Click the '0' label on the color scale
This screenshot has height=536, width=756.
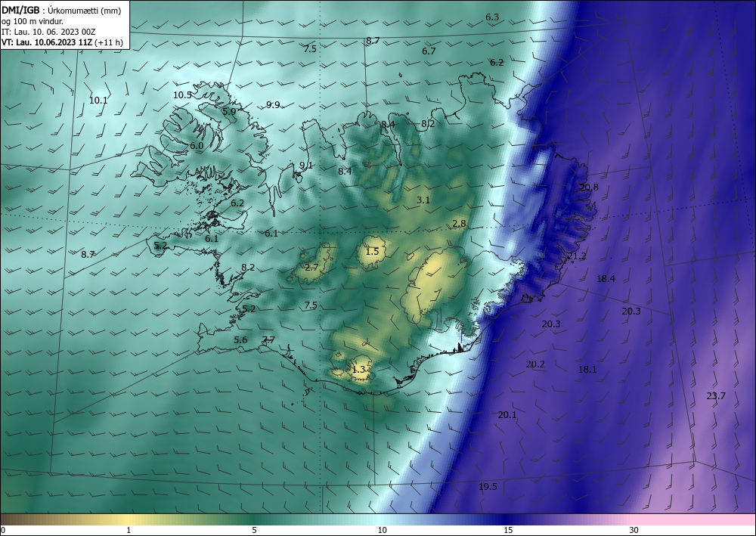(3, 531)
